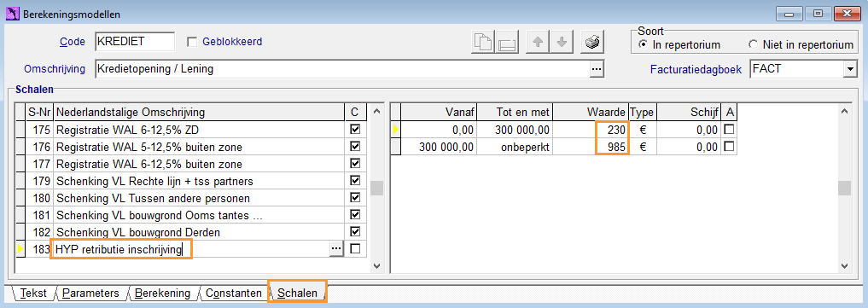Uncheck C box for row 175
This screenshot has width=868, height=308.
click(355, 129)
